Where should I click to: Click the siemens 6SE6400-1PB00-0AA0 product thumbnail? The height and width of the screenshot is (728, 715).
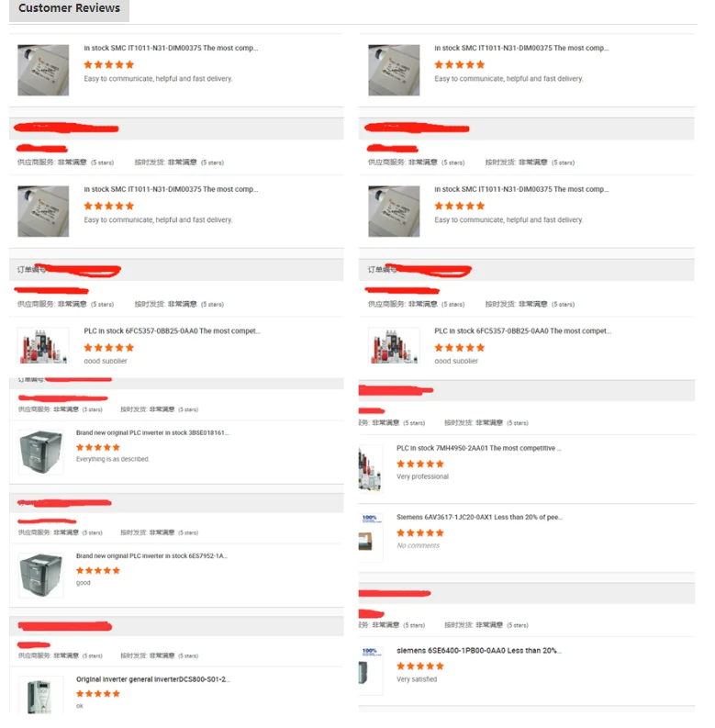pyautogui.click(x=370, y=670)
